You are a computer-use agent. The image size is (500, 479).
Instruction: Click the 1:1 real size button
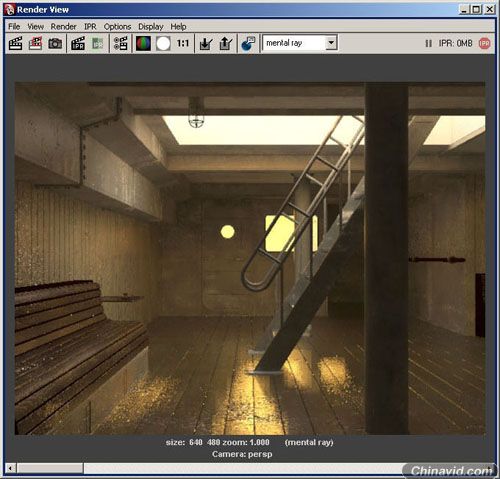click(183, 43)
